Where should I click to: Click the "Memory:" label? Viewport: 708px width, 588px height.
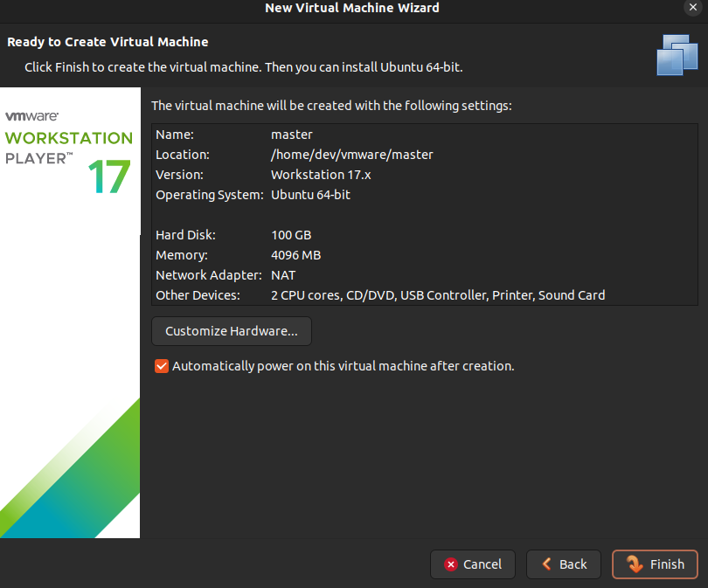click(182, 255)
